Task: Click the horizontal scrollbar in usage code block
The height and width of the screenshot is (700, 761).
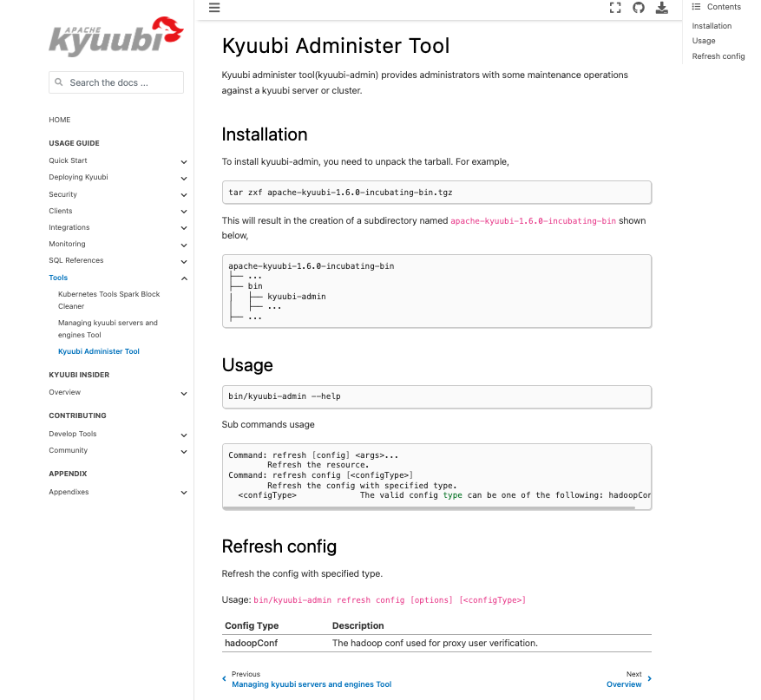Action: tap(429, 508)
